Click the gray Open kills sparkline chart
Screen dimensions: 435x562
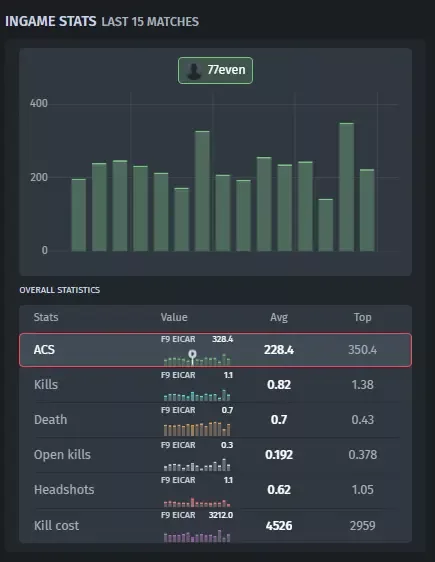(197, 465)
